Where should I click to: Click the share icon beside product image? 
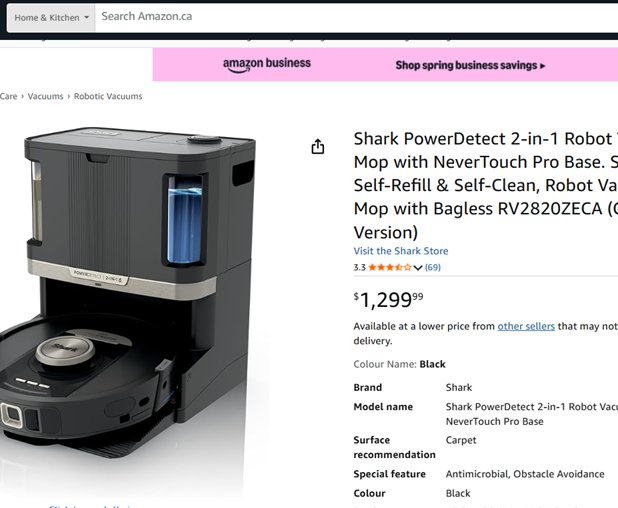[x=318, y=147]
